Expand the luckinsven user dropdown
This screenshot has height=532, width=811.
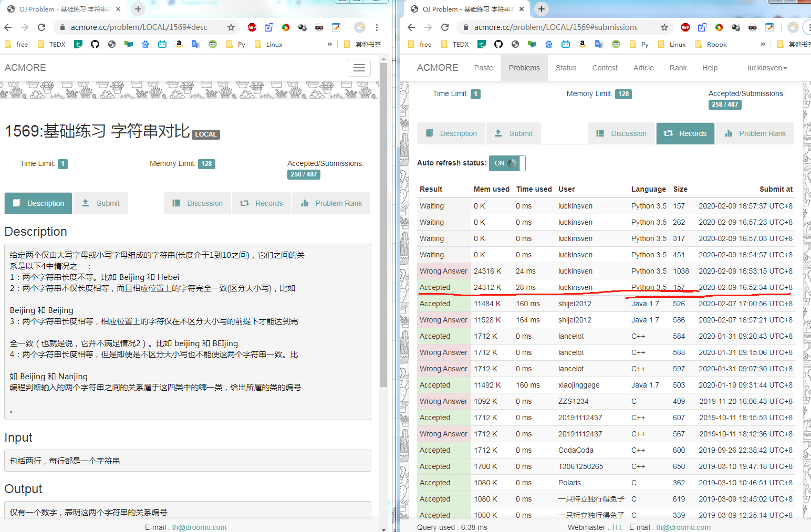click(x=767, y=68)
